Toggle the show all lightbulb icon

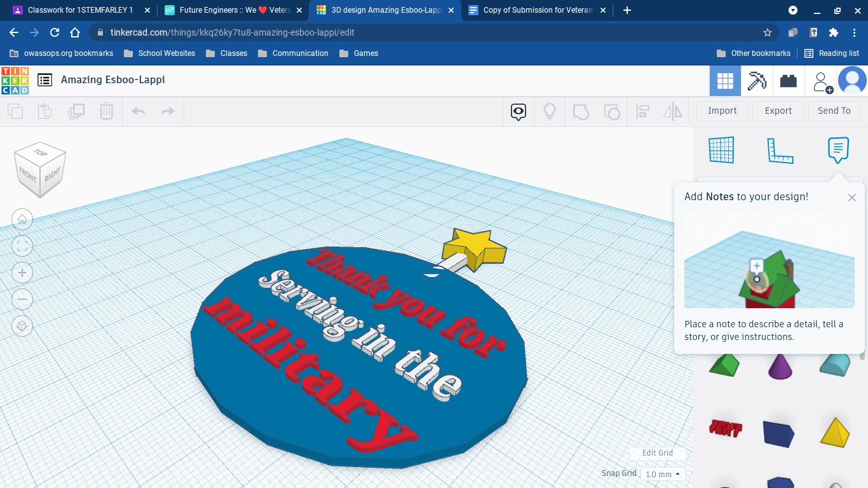(x=550, y=112)
